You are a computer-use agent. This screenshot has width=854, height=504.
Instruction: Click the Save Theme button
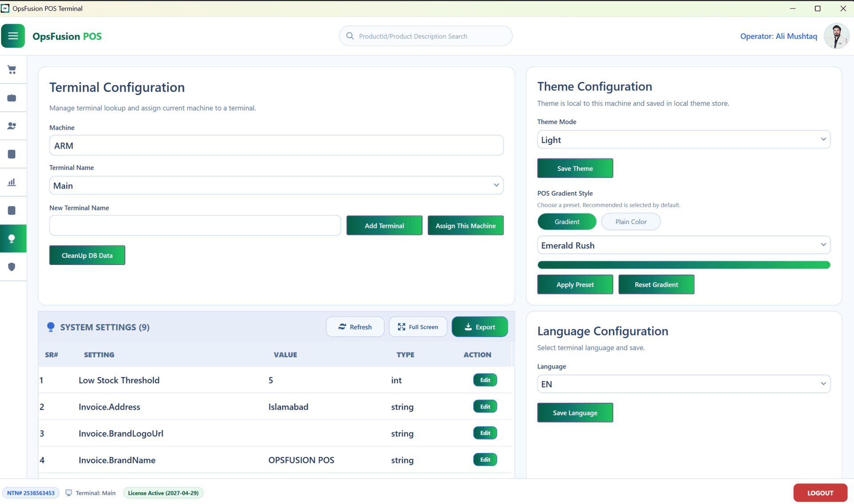tap(575, 168)
